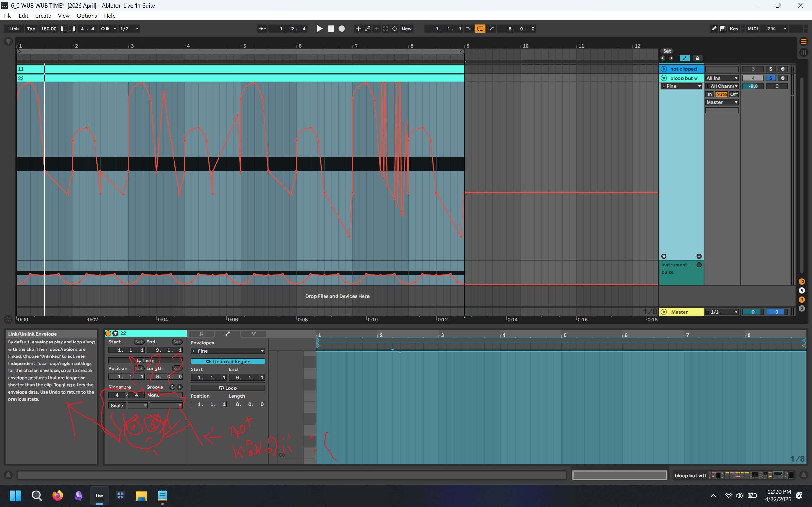This screenshot has width=812, height=507.
Task: Toggle the Unlinked Region envelope button
Action: pos(227,361)
